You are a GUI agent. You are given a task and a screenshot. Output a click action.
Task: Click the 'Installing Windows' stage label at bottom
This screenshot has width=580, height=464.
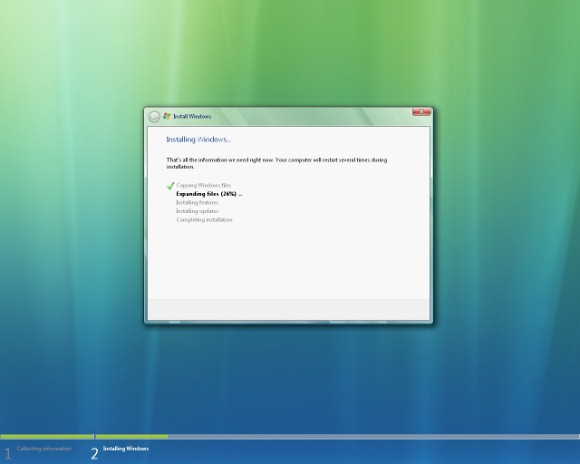(126, 448)
